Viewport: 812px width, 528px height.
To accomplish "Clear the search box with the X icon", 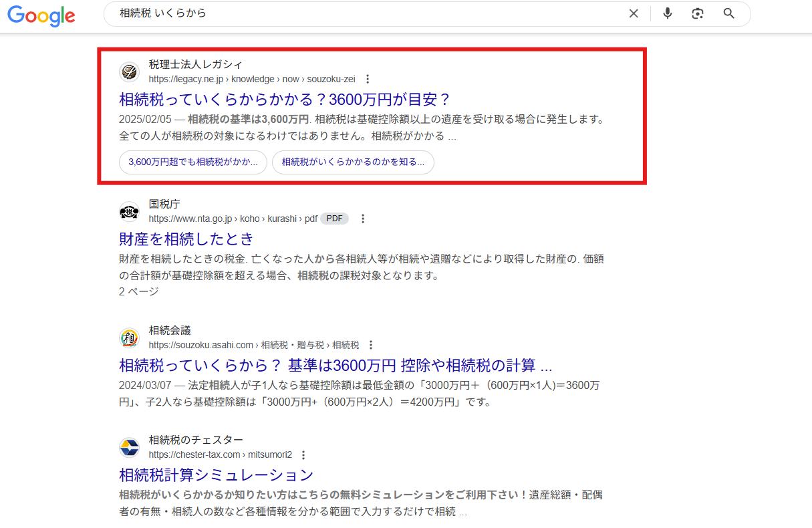I will click(634, 13).
